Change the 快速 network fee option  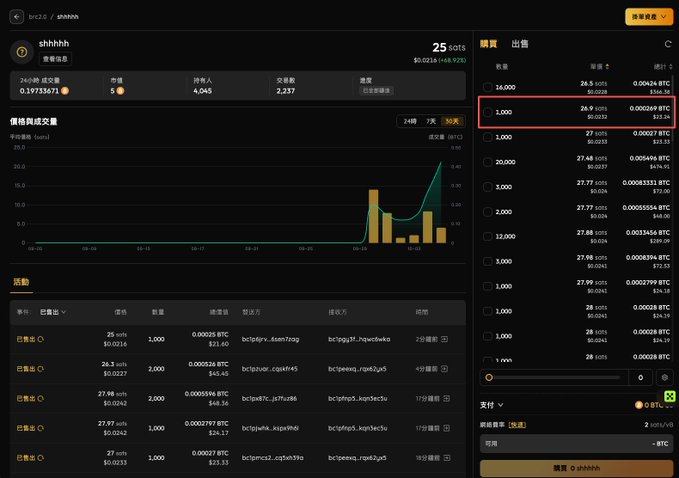517,425
